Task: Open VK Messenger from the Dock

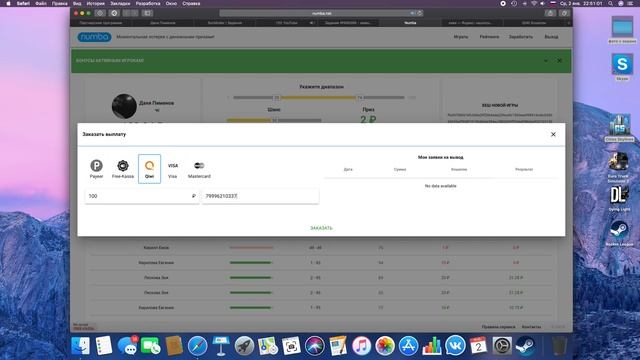Action: click(x=455, y=346)
